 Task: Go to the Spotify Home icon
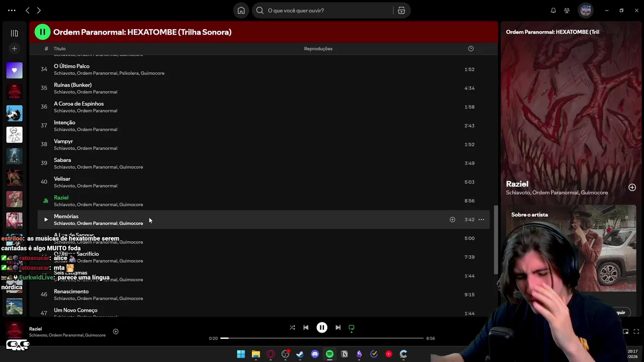coord(241,11)
